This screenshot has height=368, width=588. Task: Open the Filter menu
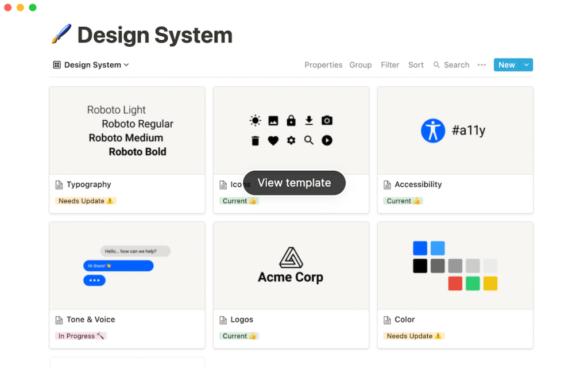[390, 65]
